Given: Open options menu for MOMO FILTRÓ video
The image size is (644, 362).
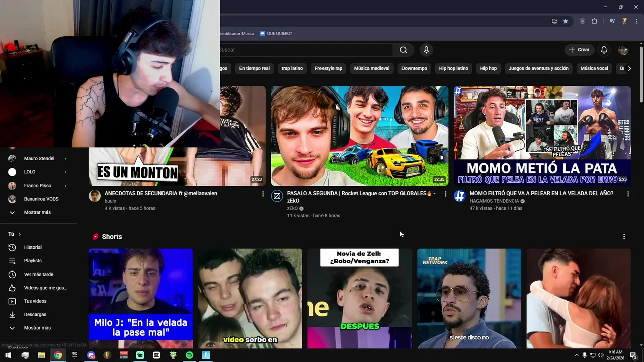Looking at the screenshot, I should 628,194.
